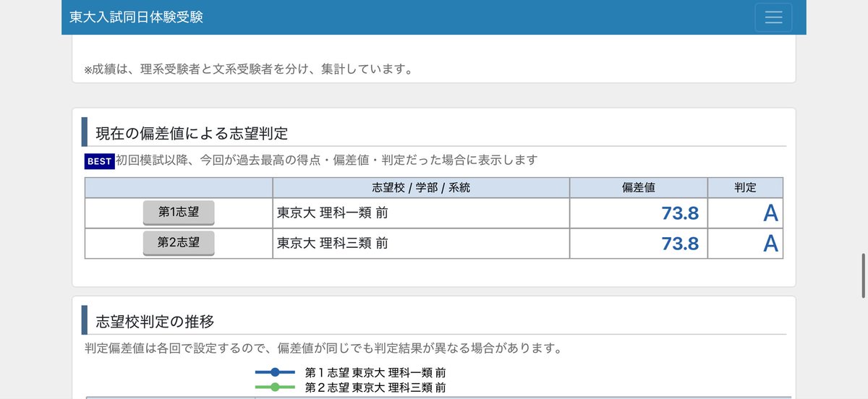Click the 志望校判定の推移 heading
Image resolution: width=868 pixels, height=399 pixels.
[155, 321]
